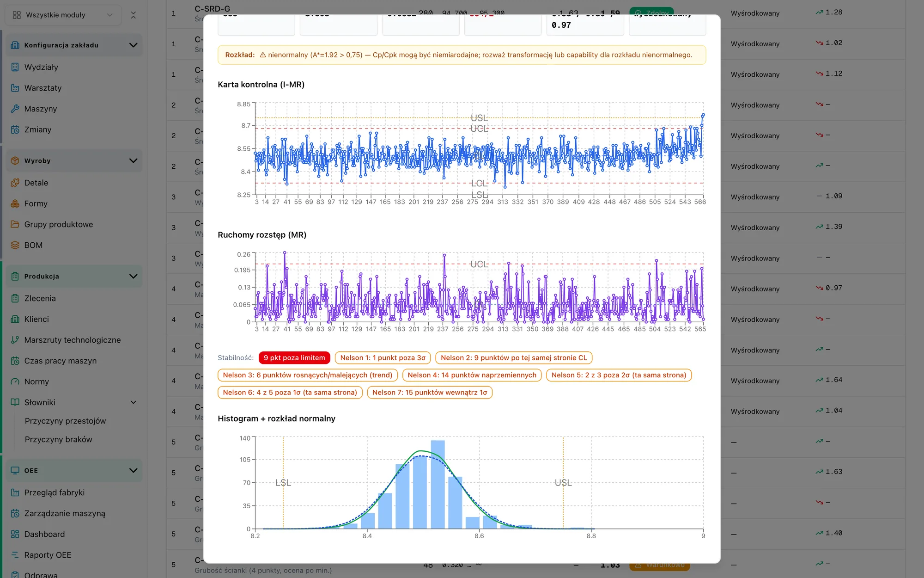Click the Marszruty technologiczne route icon
Viewport: 924px width, 578px height.
tap(15, 340)
